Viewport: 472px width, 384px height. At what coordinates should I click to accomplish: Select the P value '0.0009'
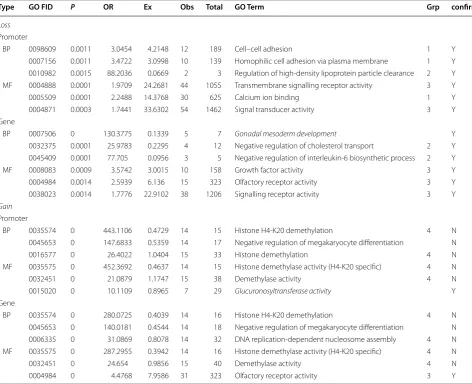[x=81, y=170]
